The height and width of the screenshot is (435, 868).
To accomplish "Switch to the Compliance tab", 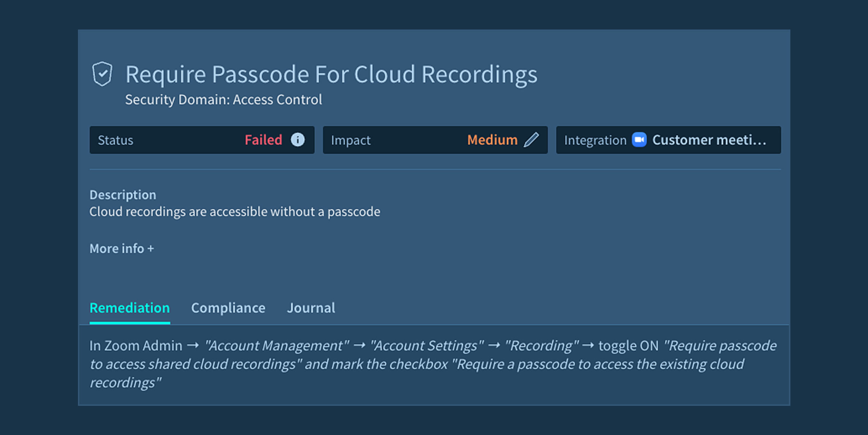I will (x=228, y=308).
